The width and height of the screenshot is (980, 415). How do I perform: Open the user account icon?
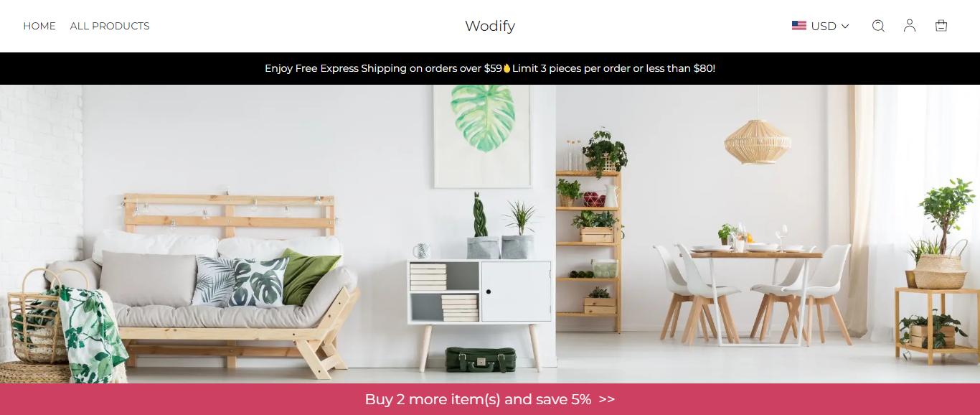910,26
